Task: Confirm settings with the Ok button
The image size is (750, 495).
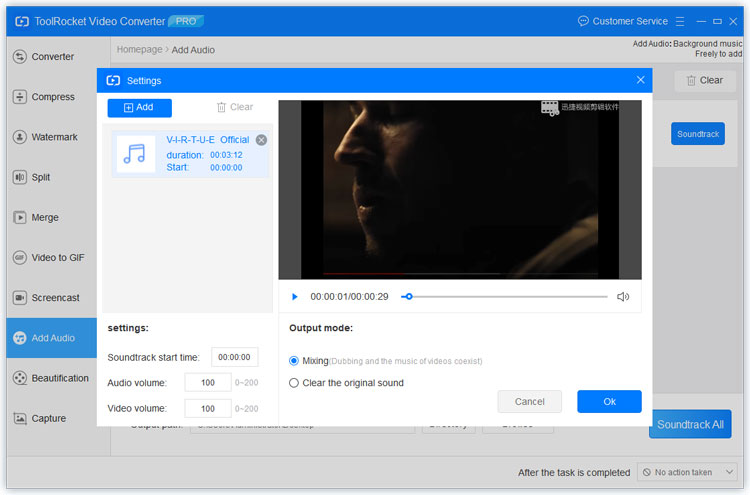Action: coord(609,402)
